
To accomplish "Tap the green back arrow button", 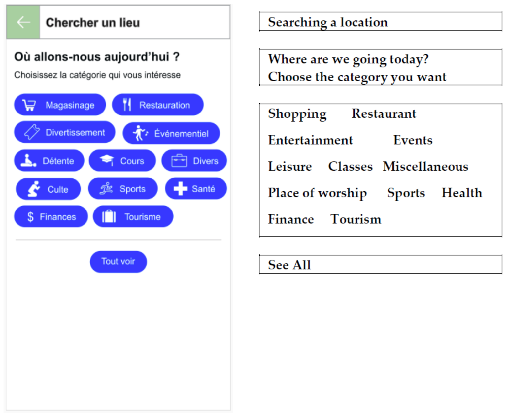I will coord(23,22).
